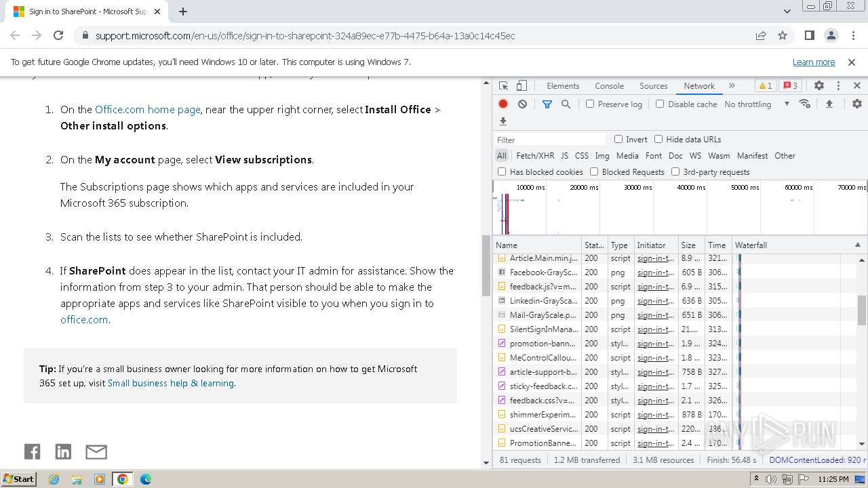Viewport: 868px width, 488px height.
Task: Check Blocked Requests checkbox
Action: pyautogui.click(x=594, y=171)
